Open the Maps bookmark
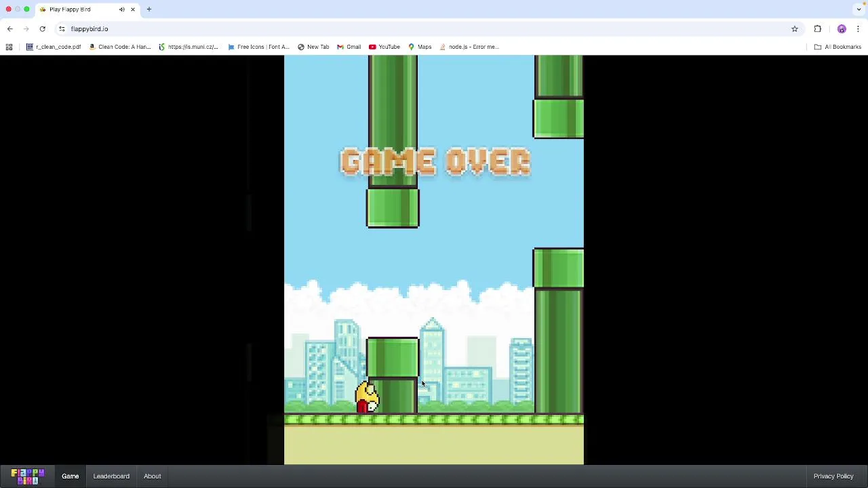Screen dimensions: 868x488 coord(420,47)
